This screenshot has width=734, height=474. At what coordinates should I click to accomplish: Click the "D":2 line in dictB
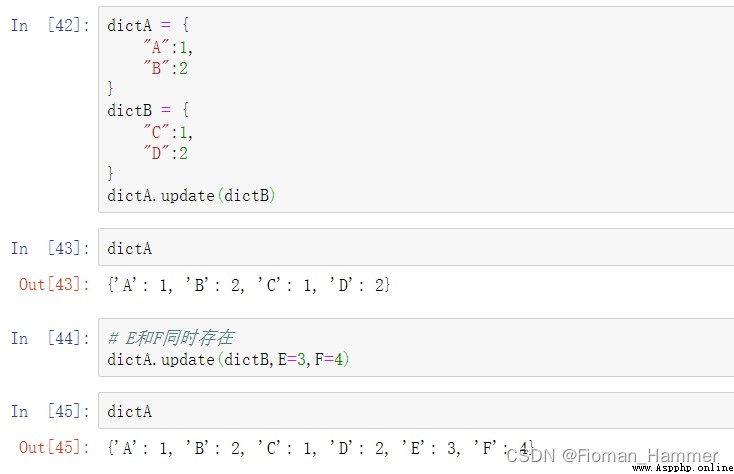165,153
